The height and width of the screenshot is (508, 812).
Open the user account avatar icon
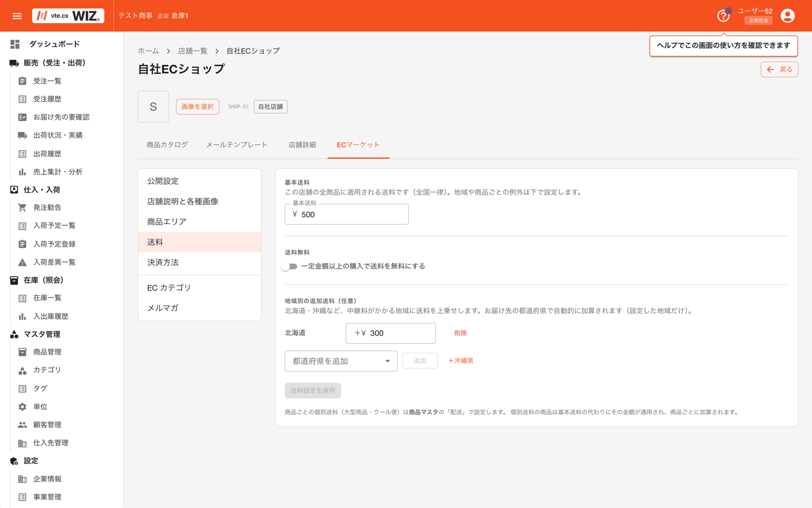pos(788,16)
